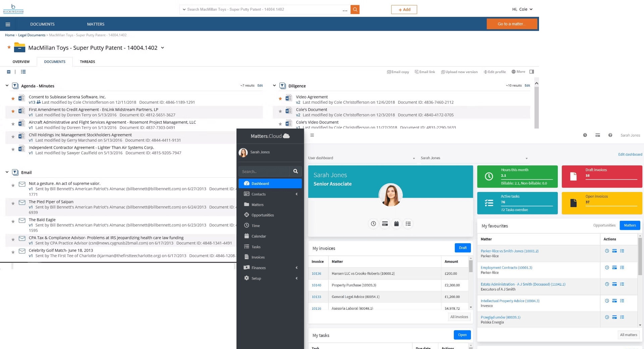Image resolution: width=644 pixels, height=349 pixels.
Task: Click the orange search magnifier button
Action: point(355,9)
